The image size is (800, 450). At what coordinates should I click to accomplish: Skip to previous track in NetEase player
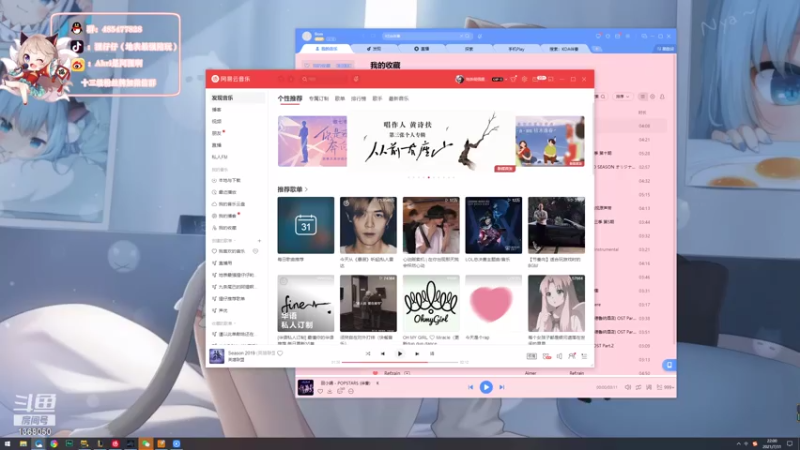pos(383,354)
